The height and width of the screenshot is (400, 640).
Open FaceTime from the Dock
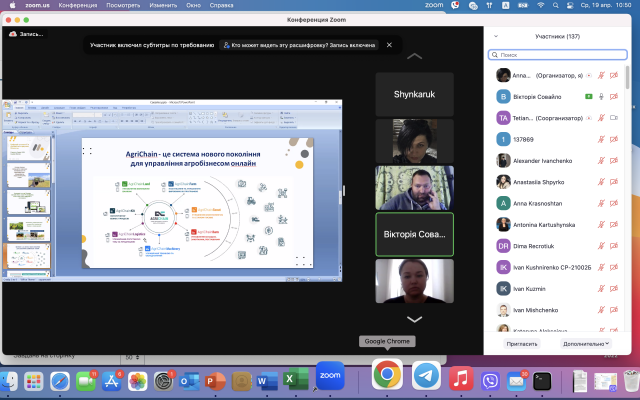pyautogui.click(x=86, y=381)
